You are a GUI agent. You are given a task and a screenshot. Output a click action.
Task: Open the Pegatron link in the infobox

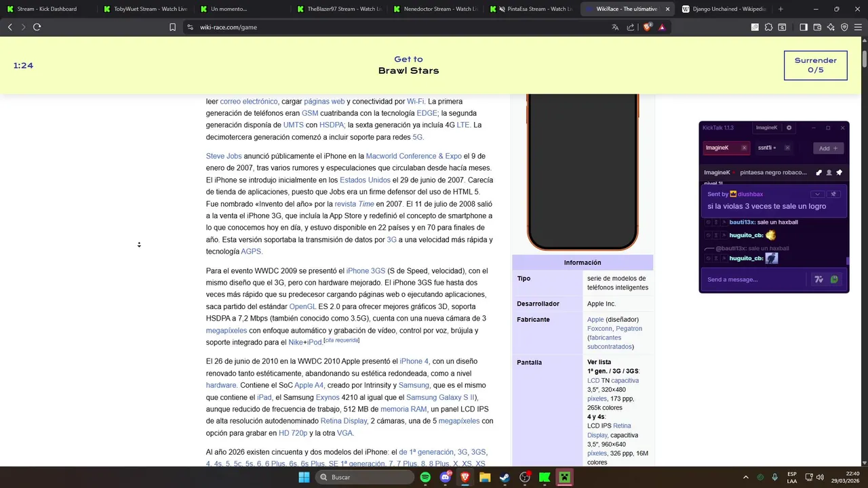(x=629, y=329)
